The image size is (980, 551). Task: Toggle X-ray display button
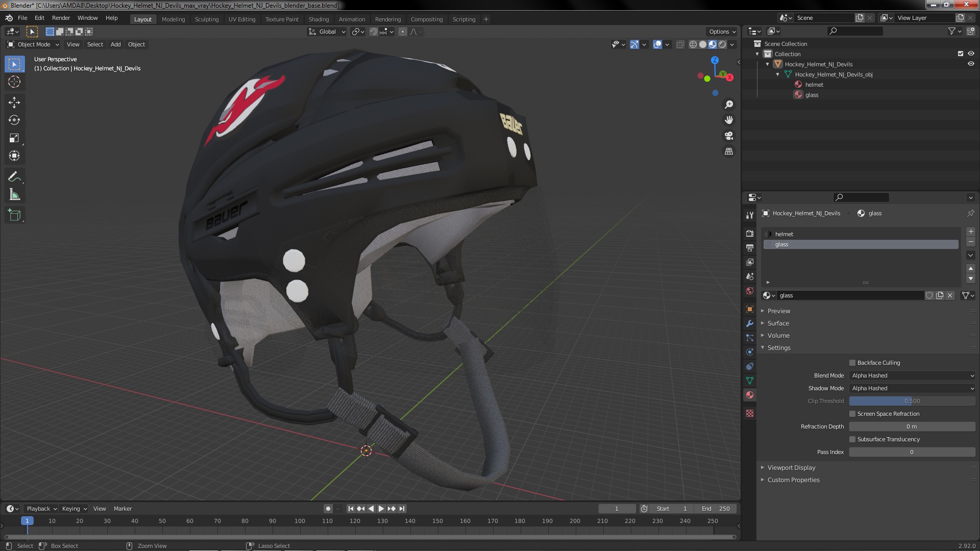coord(680,44)
